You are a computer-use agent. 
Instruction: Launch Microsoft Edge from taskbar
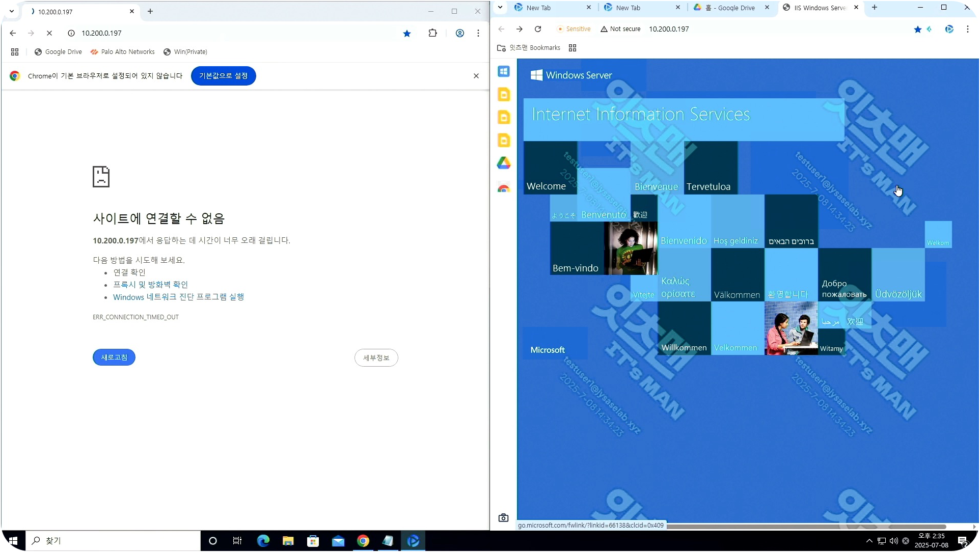coord(263,541)
